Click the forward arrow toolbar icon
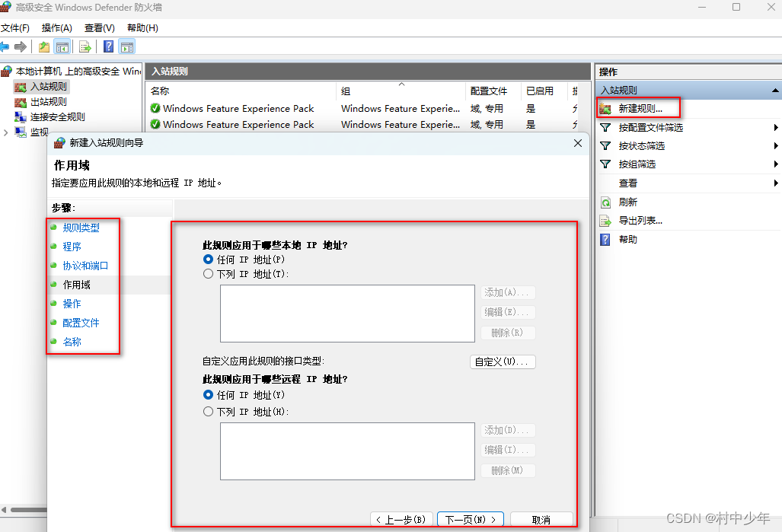The width and height of the screenshot is (782, 532). [21, 47]
